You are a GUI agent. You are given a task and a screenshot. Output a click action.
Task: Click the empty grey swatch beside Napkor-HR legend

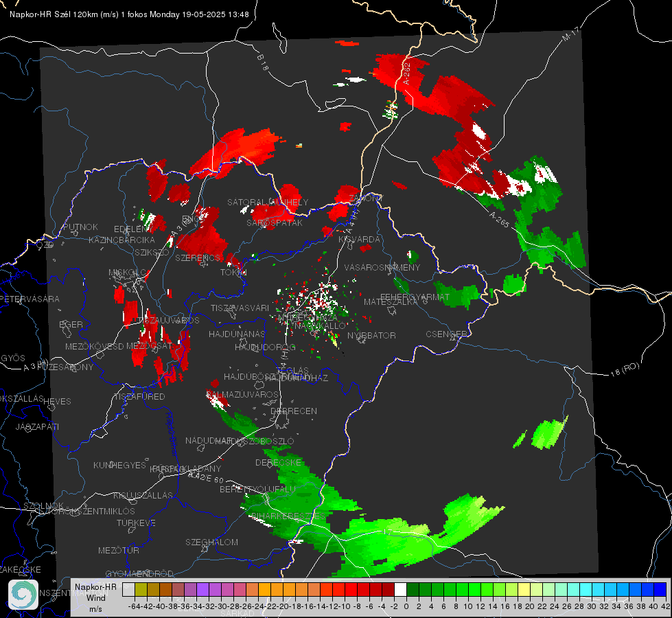pyautogui.click(x=128, y=589)
